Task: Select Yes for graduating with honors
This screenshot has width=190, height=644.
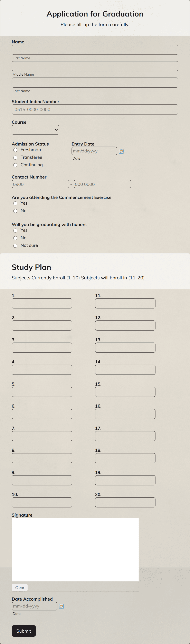Action: coord(15,230)
